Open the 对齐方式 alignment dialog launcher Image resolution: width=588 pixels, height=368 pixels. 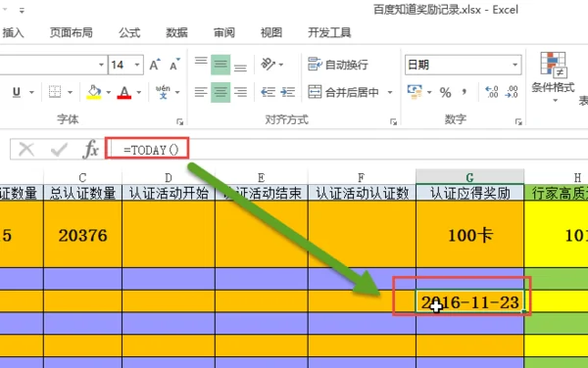click(393, 121)
